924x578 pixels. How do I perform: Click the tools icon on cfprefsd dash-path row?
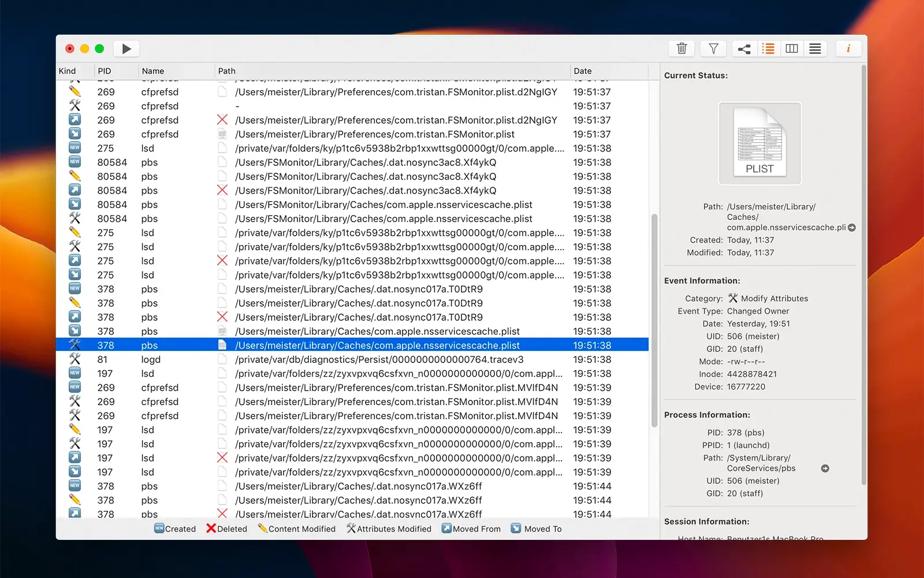[x=74, y=106]
